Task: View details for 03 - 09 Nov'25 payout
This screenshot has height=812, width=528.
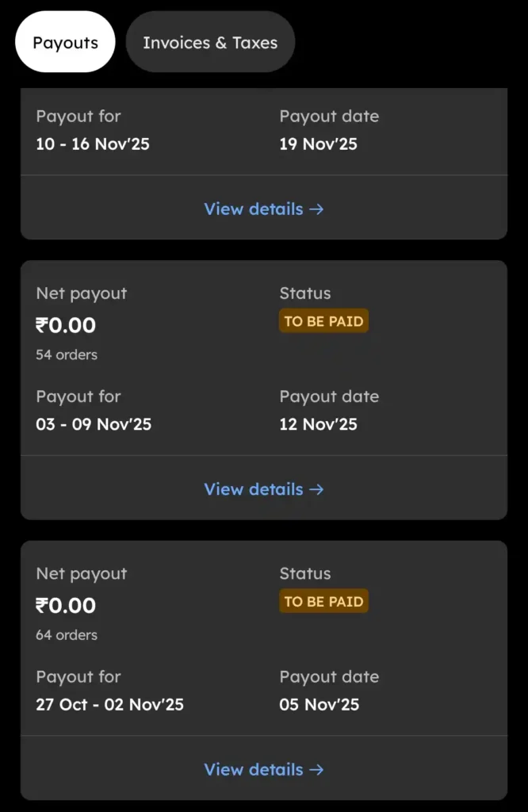Action: coord(254,489)
